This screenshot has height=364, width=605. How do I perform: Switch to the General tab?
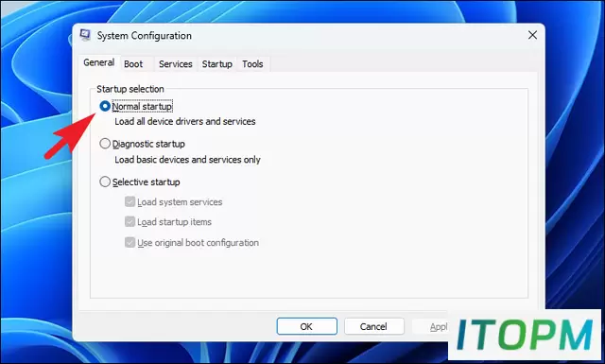[98, 62]
